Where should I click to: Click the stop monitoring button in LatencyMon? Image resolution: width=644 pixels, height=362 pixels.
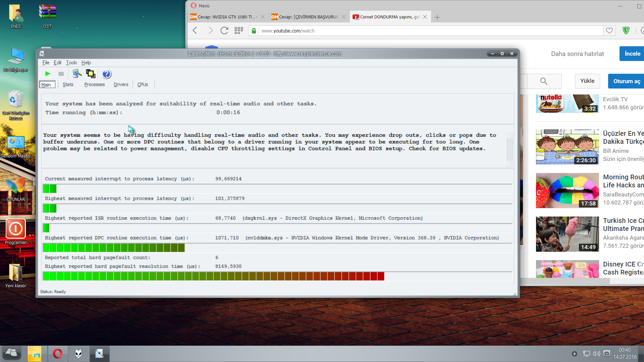point(61,74)
